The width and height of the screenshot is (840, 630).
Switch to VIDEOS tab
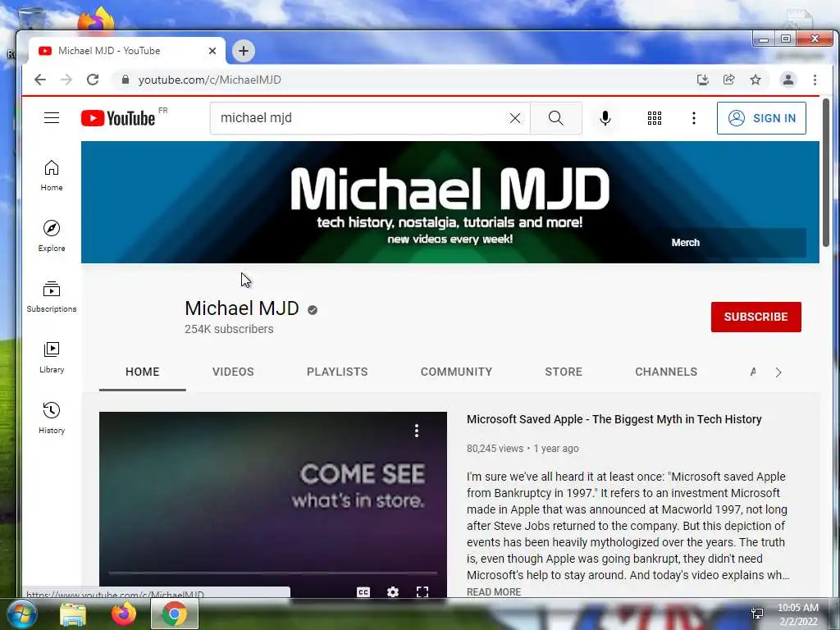[x=233, y=372]
